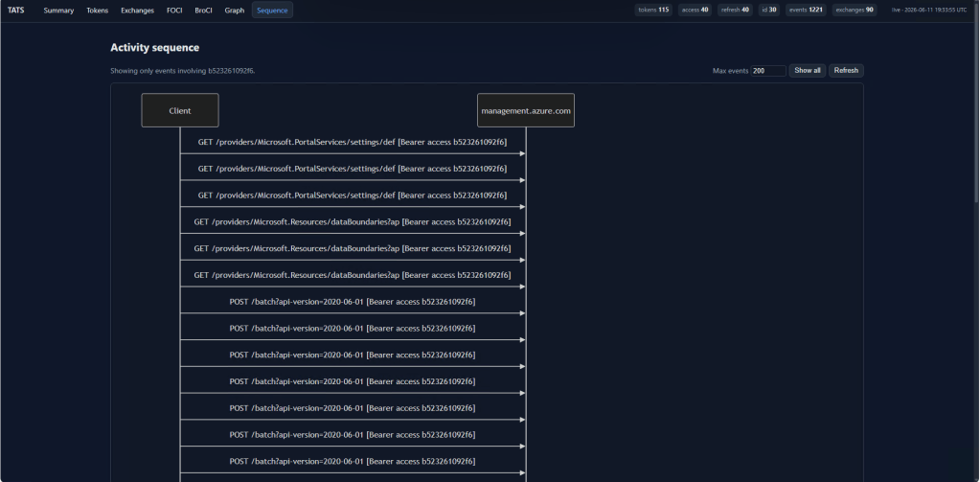
Task: Open the Summary tab
Action: click(58, 10)
